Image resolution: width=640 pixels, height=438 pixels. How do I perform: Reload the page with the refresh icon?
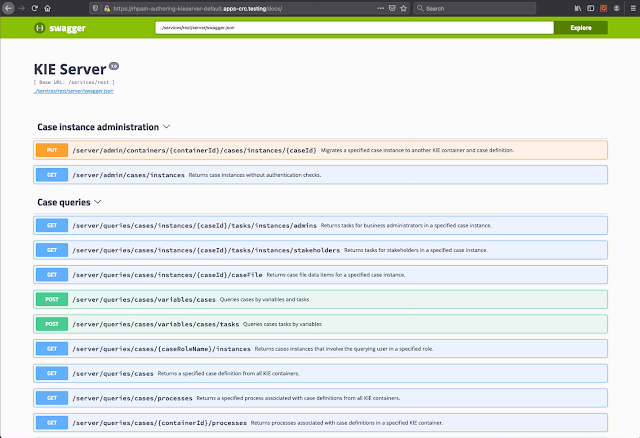click(x=35, y=8)
